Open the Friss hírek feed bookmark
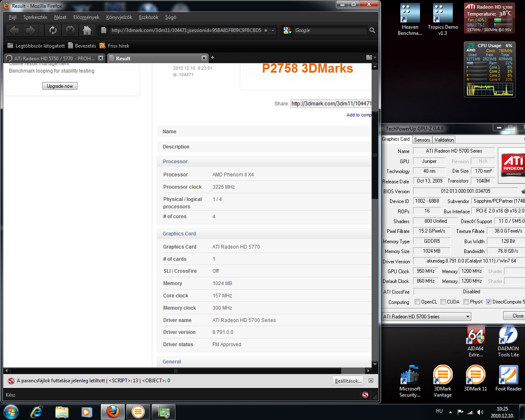 point(114,46)
